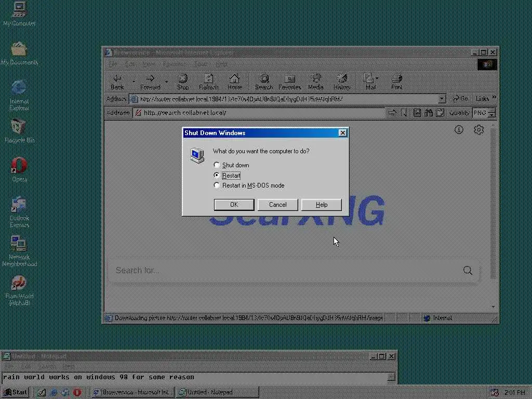Screen dimensions: 532x399
Task: Open SearXNG gear preferences icon
Action: click(x=478, y=129)
